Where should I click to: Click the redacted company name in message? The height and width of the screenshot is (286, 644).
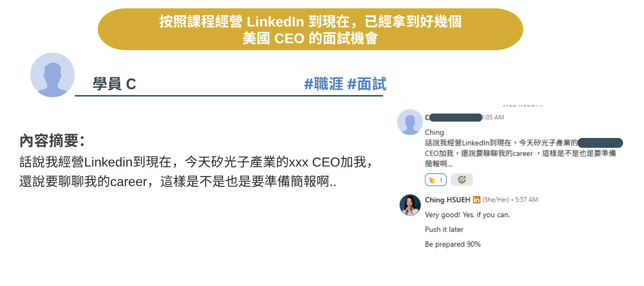click(x=600, y=143)
